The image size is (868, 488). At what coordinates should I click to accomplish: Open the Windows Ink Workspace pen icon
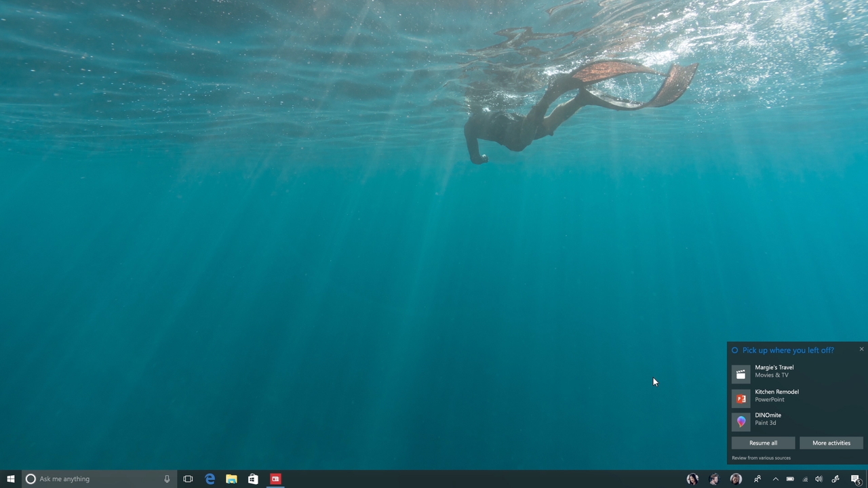pyautogui.click(x=835, y=479)
